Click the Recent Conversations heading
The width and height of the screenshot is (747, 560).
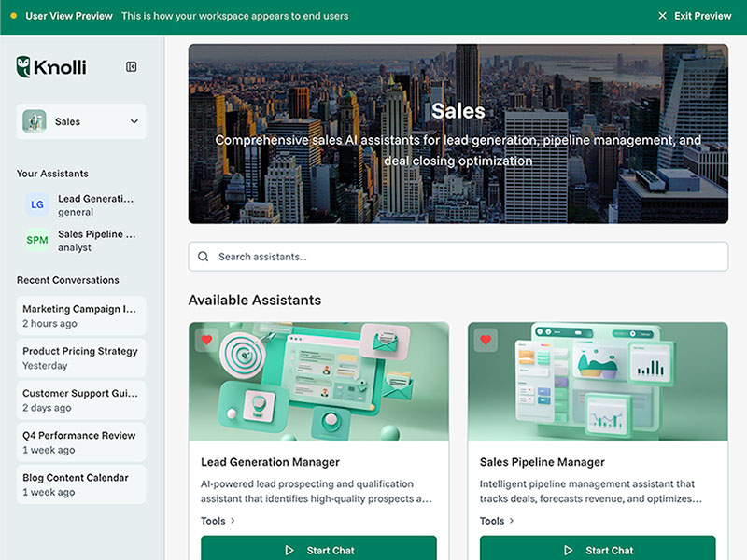click(68, 280)
